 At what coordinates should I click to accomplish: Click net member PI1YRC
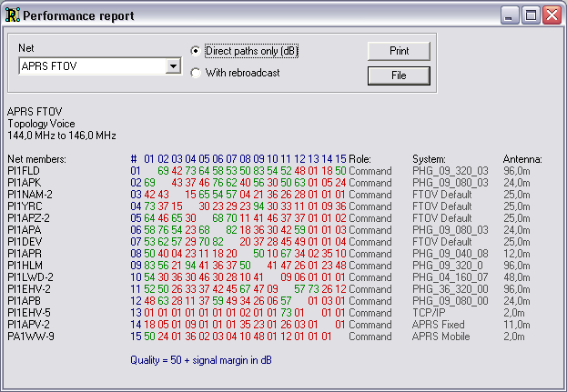[25, 206]
